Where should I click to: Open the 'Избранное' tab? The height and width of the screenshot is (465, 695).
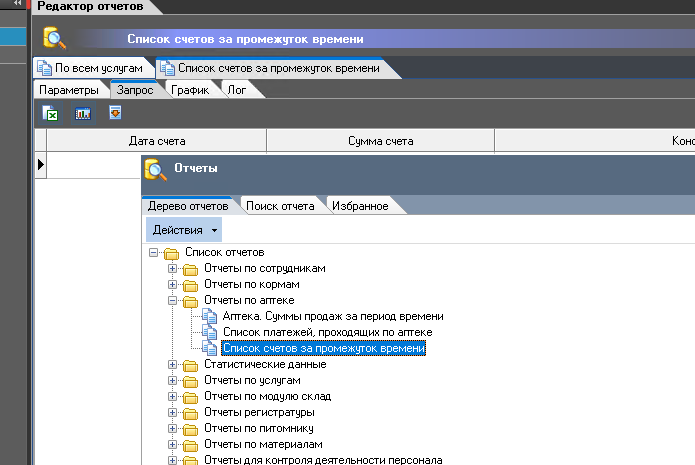click(359, 206)
